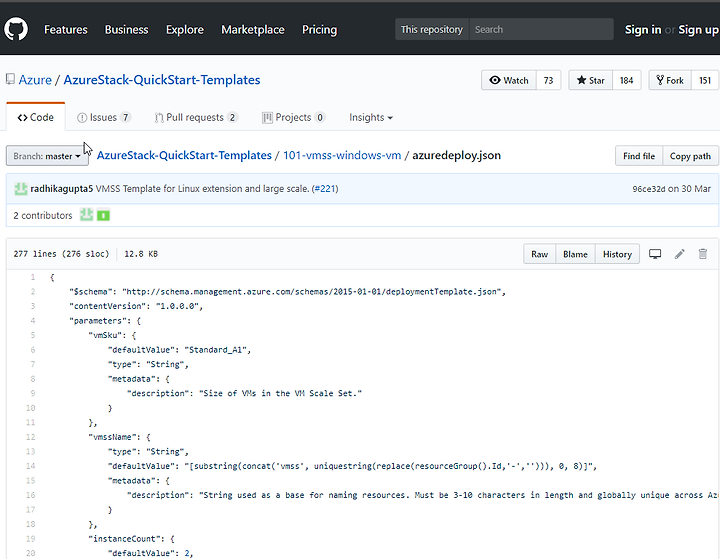Delete this file using the trash icon
Screen dimensions: 720x559
tap(703, 254)
